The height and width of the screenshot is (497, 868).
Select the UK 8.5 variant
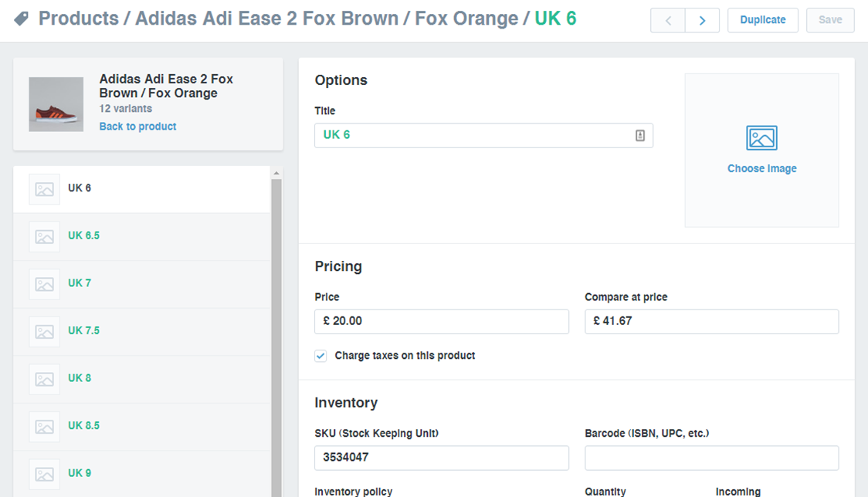click(x=142, y=427)
